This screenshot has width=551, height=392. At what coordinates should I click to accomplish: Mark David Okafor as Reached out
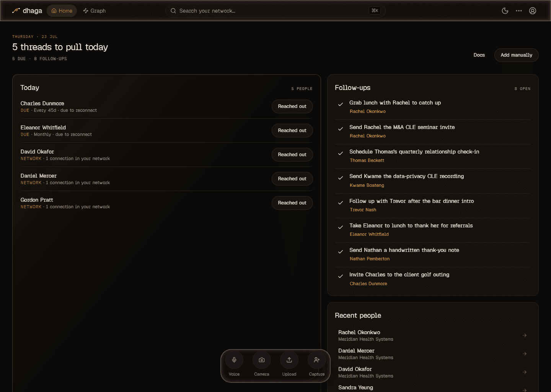point(292,155)
